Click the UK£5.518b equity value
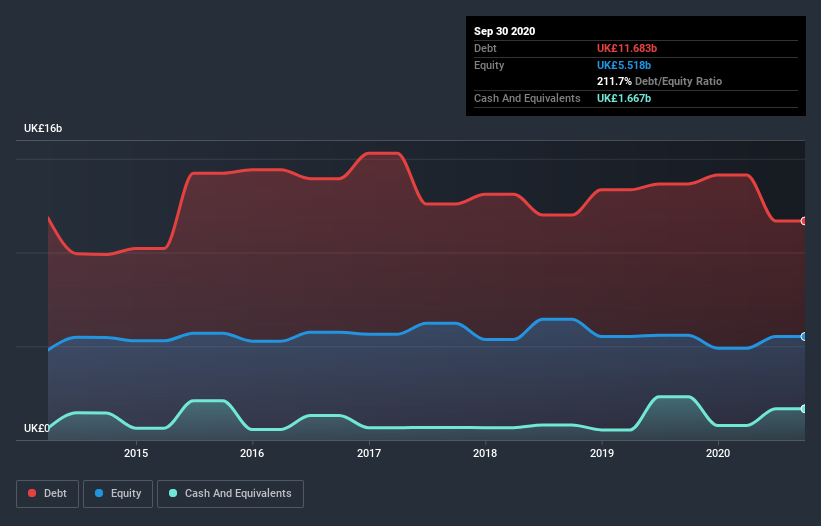This screenshot has width=821, height=526. pyautogui.click(x=624, y=65)
